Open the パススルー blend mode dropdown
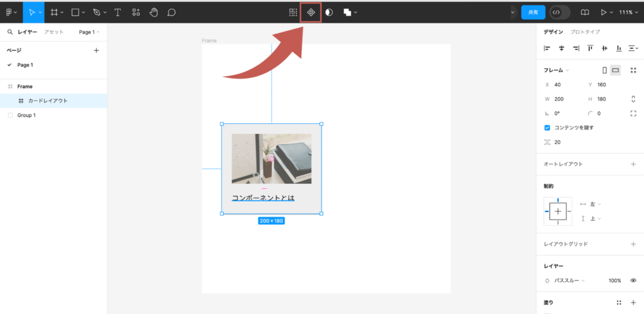The image size is (644, 314). [x=569, y=280]
